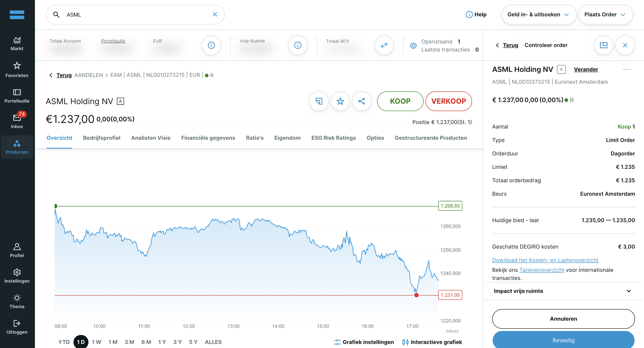The image size is (644, 348).
Task: Open the hamburger menu icon
Action: click(x=17, y=15)
